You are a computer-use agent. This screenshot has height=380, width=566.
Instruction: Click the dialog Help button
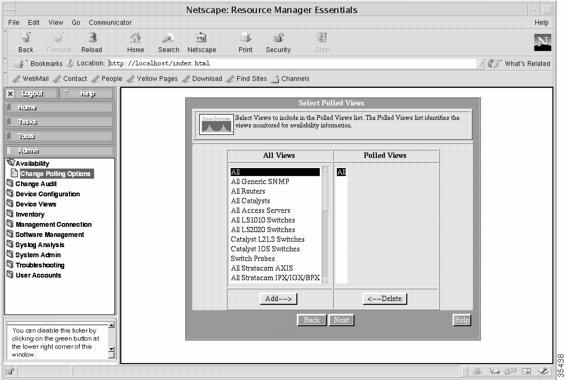pyautogui.click(x=462, y=320)
